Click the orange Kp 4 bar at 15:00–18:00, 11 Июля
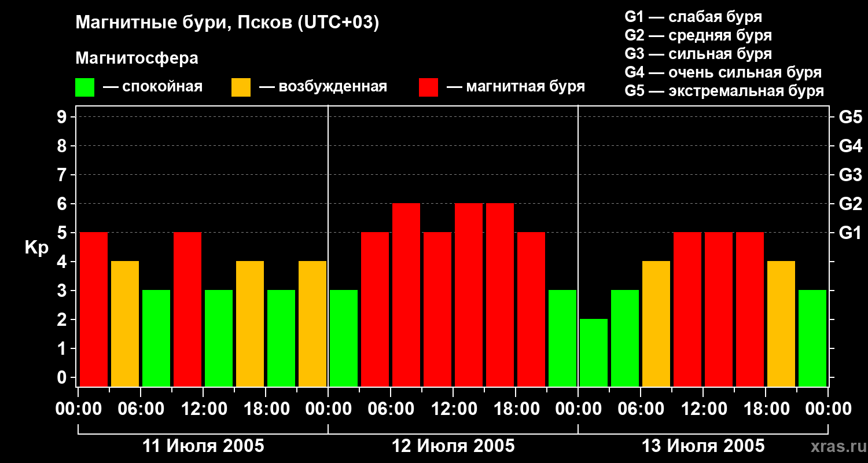Image resolution: width=868 pixels, height=463 pixels. pos(250,324)
